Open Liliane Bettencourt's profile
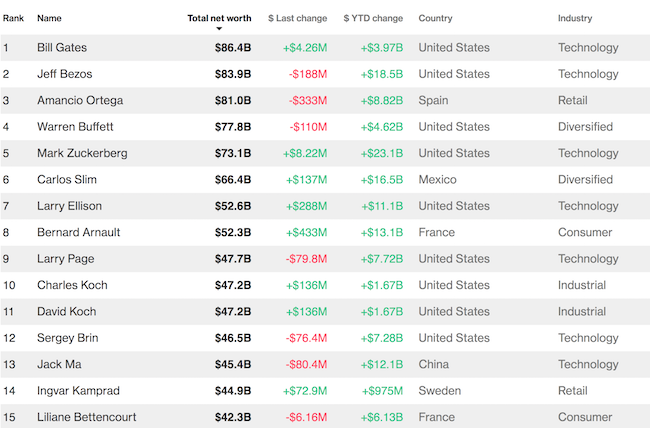Screen dimensions: 650x428 [87, 417]
